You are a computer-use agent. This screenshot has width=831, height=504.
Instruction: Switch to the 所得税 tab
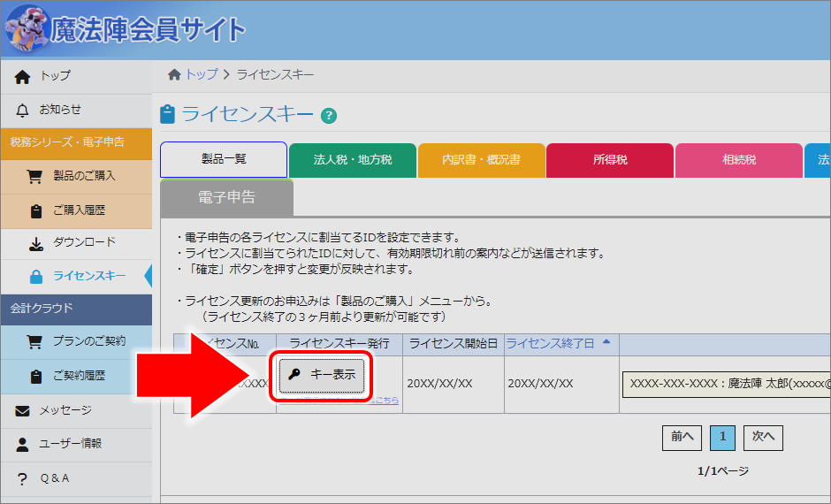(609, 160)
